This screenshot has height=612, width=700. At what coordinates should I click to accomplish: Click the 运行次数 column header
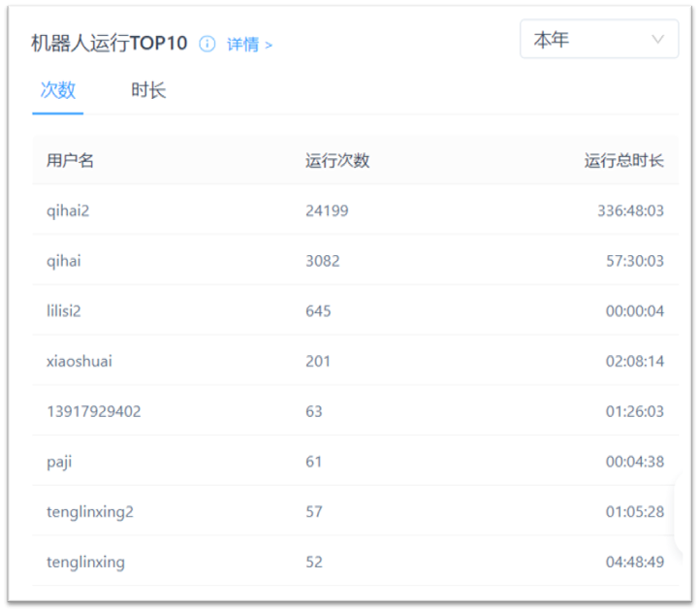337,161
